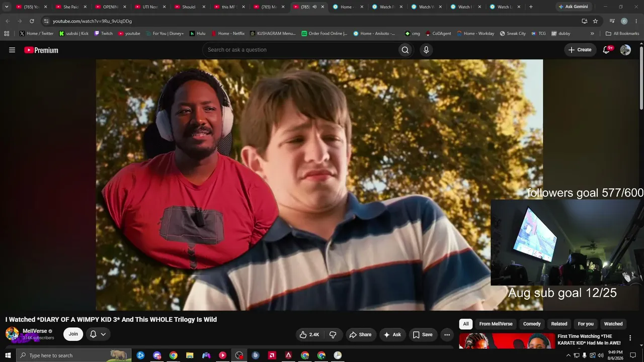The height and width of the screenshot is (362, 644).
Task: Click the Windows taskbar search box
Action: 73,355
